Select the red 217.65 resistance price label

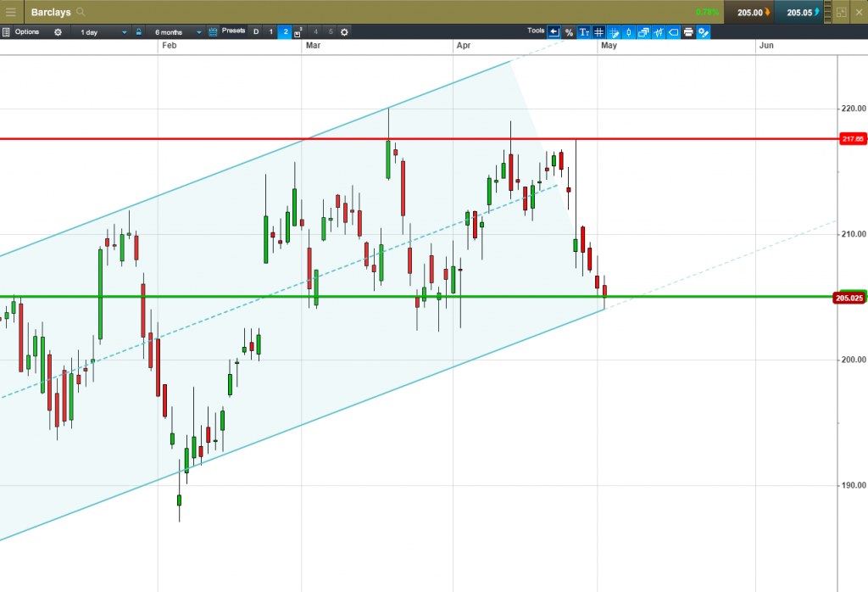853,139
